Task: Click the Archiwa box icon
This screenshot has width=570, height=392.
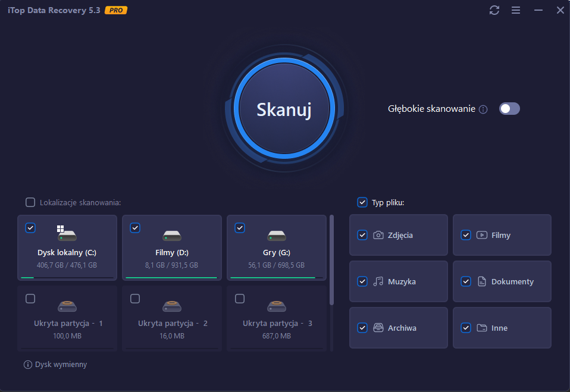Action: (378, 328)
